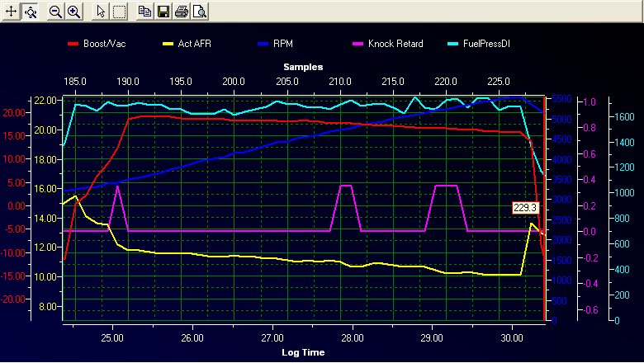Image resolution: width=644 pixels, height=363 pixels.
Task: Click the zoom in magnifier icon
Action: click(x=73, y=12)
